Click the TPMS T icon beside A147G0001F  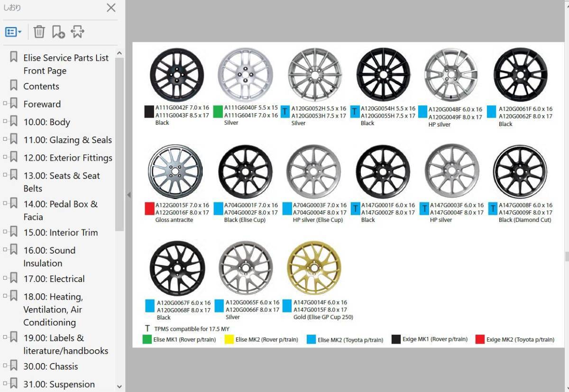[355, 209]
